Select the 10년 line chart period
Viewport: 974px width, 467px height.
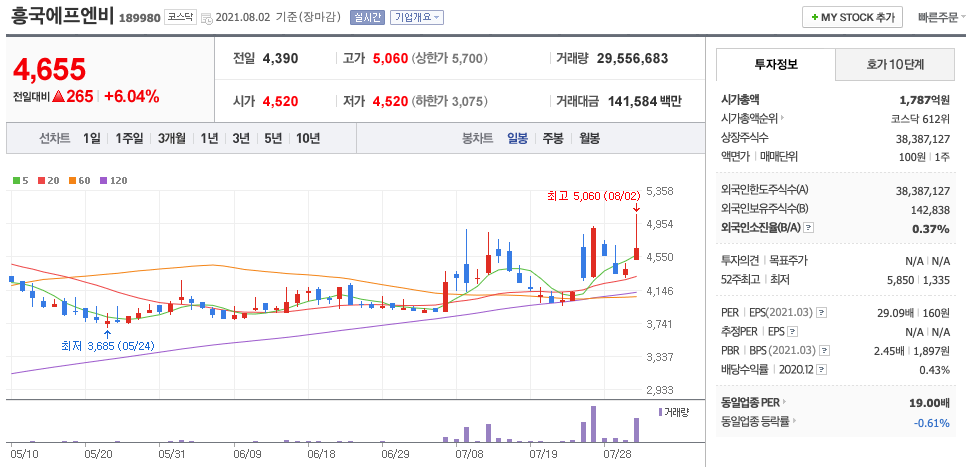click(x=308, y=138)
